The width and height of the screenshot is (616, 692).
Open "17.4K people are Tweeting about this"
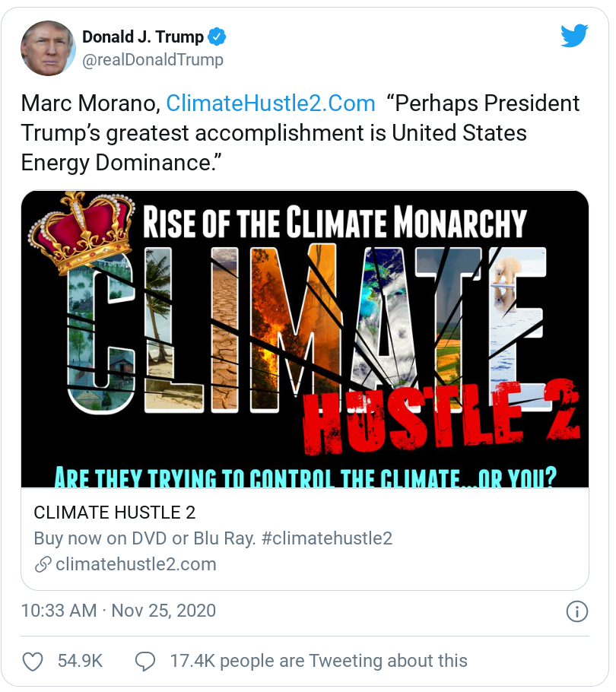(x=319, y=662)
